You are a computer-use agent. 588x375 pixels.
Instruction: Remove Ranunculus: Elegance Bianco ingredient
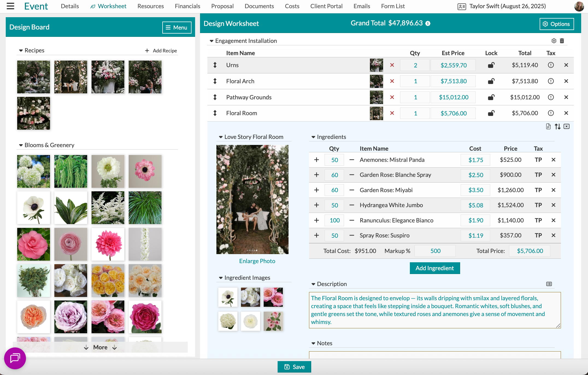(x=553, y=220)
